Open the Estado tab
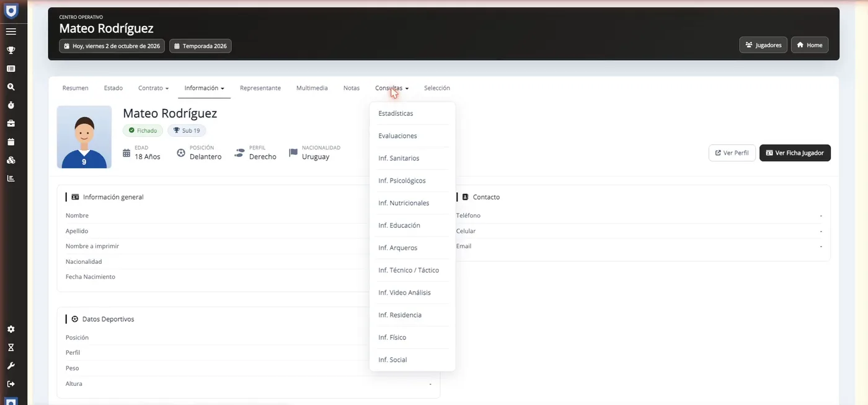868x405 pixels. [x=113, y=88]
